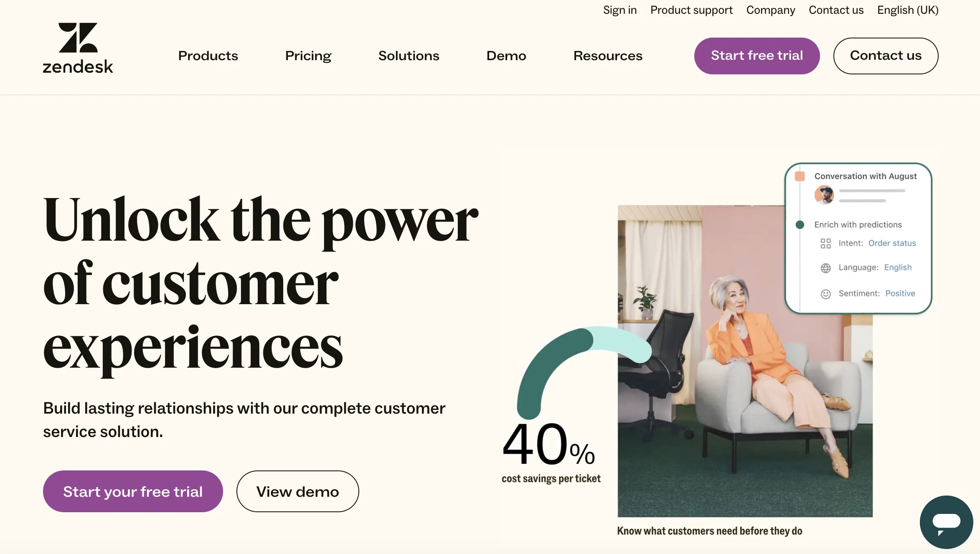The width and height of the screenshot is (980, 554).
Task: Click the green dot beside Enrich with predictions
Action: [800, 224]
